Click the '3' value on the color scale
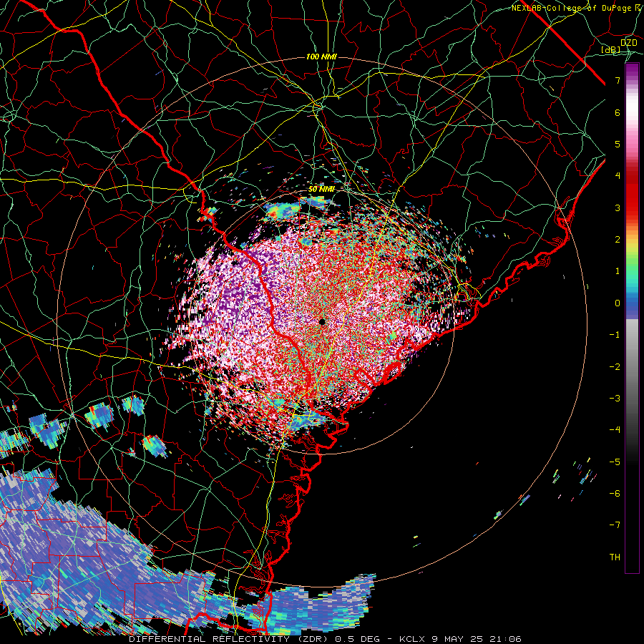The image size is (644, 644). 618,208
